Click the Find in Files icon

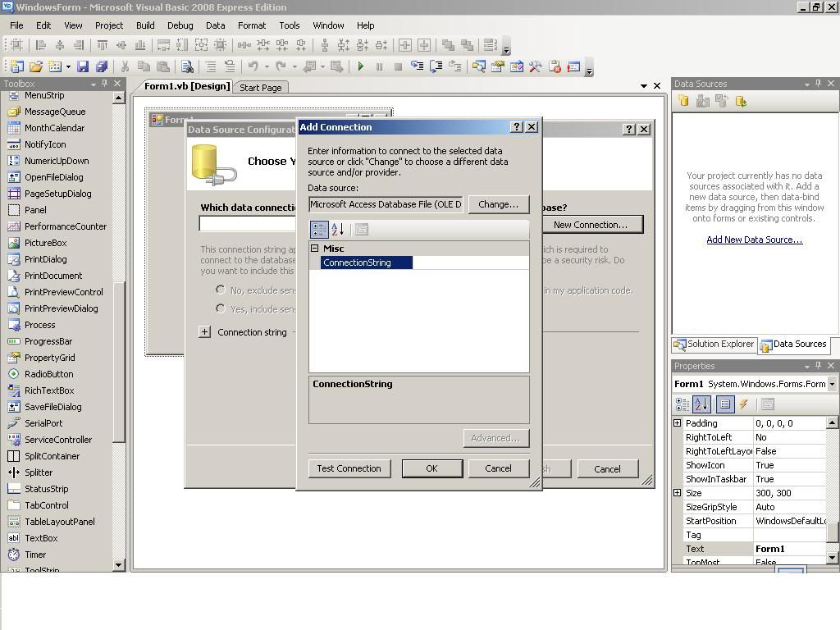pyautogui.click(x=187, y=66)
